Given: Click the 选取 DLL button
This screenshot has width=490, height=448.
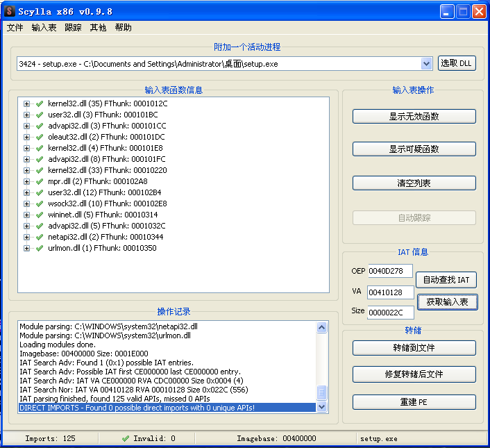Looking at the screenshot, I should [457, 63].
